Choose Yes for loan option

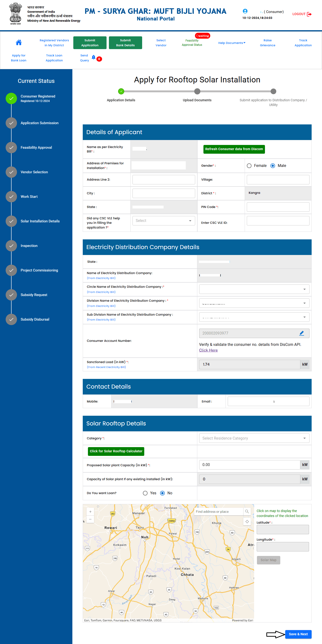pyautogui.click(x=145, y=493)
